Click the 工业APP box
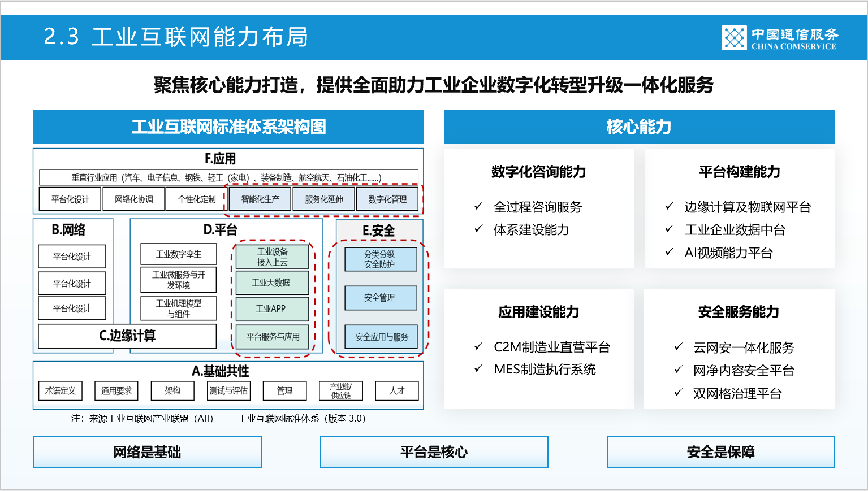Image resolution: width=868 pixels, height=491 pixels. 272,308
